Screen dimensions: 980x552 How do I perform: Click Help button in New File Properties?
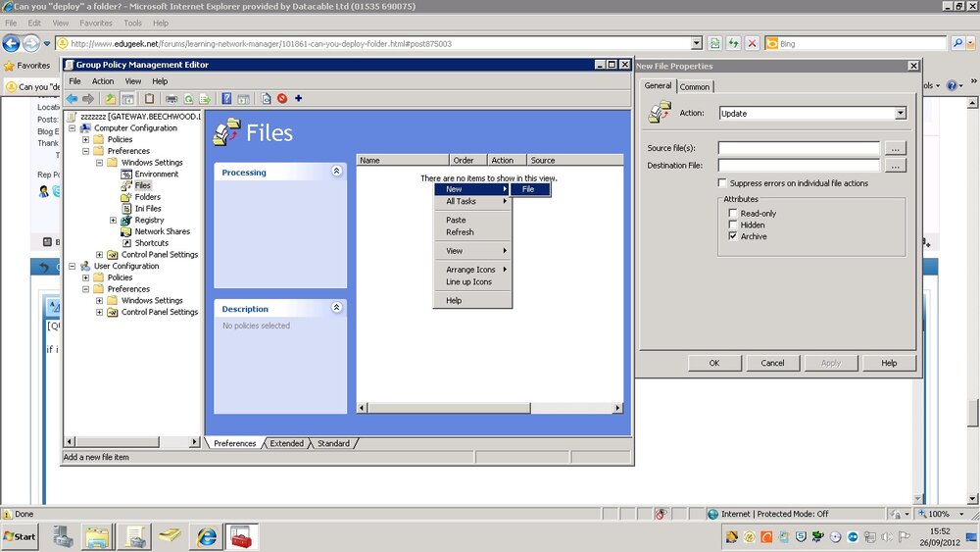pyautogui.click(x=889, y=363)
